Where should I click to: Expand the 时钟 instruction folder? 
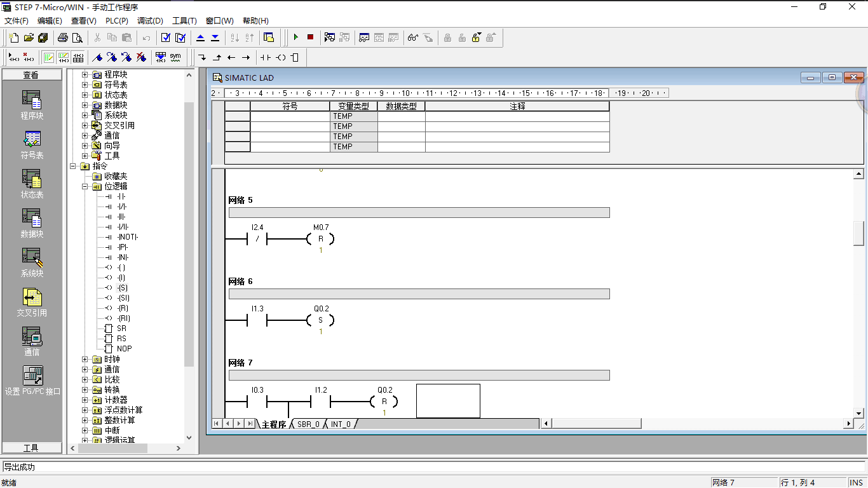[85, 359]
